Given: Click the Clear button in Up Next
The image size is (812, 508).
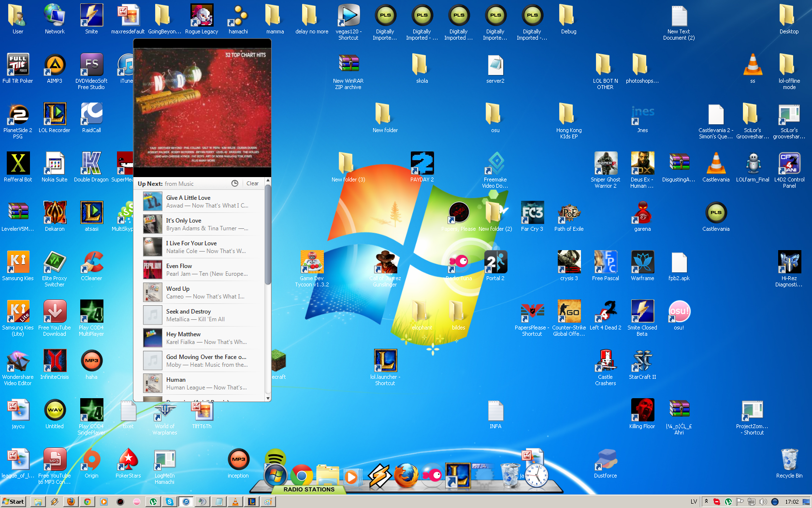Looking at the screenshot, I should pos(252,183).
